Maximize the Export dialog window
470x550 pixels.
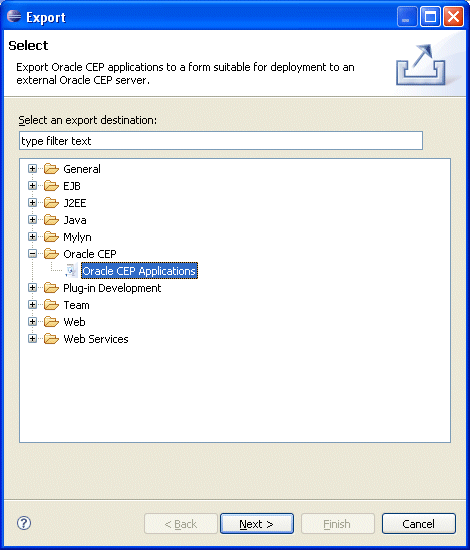pos(430,16)
